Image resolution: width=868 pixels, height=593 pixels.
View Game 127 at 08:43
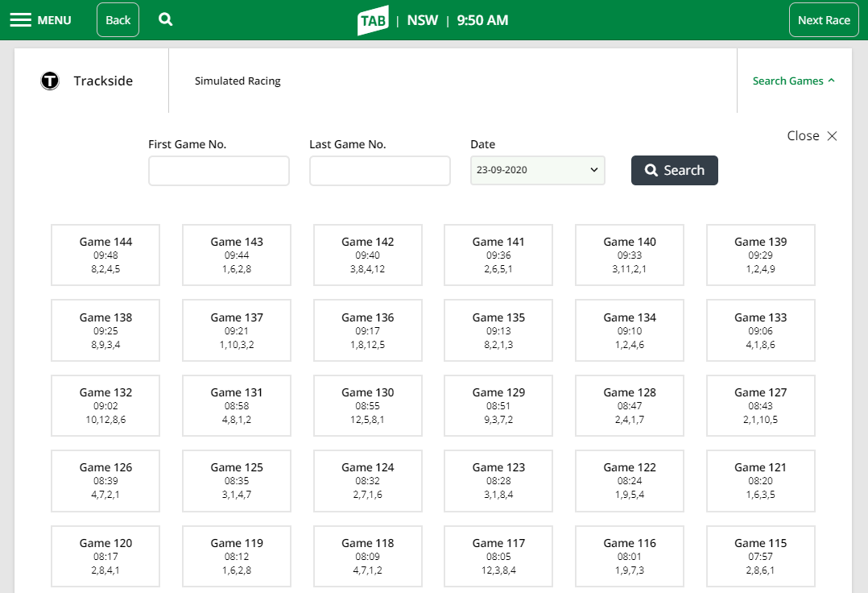(x=761, y=406)
